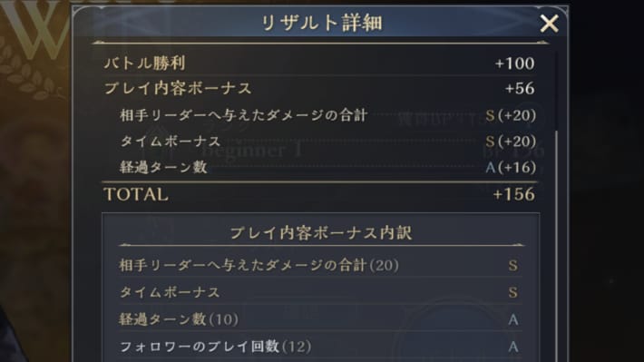Select the 相手リーダーへ与えたダメージの合計(20) breakdown row

319,265
